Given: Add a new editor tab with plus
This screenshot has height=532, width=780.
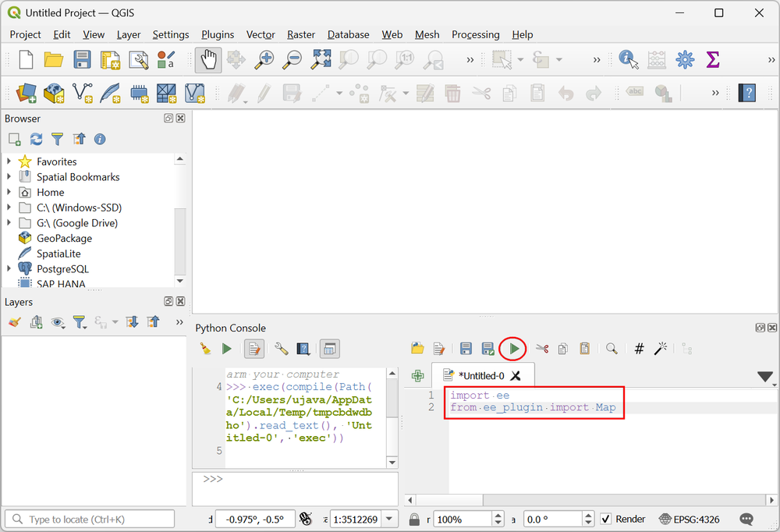Looking at the screenshot, I should click(418, 376).
